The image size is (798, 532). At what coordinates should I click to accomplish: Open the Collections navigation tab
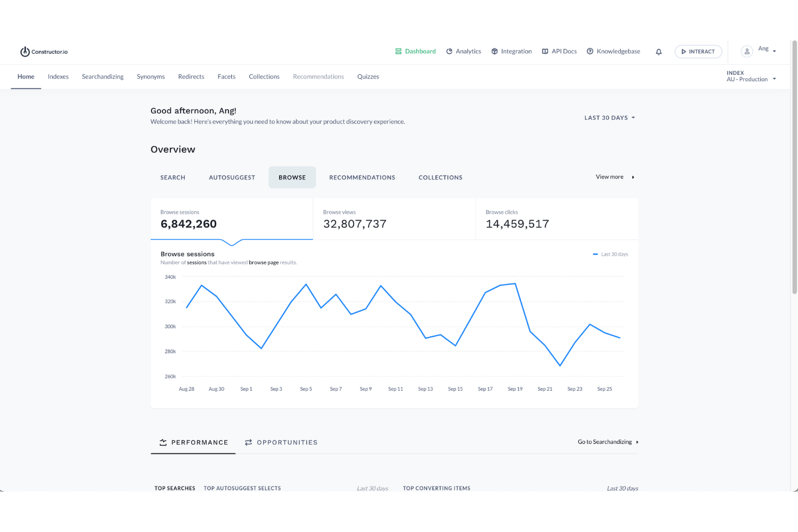[264, 77]
